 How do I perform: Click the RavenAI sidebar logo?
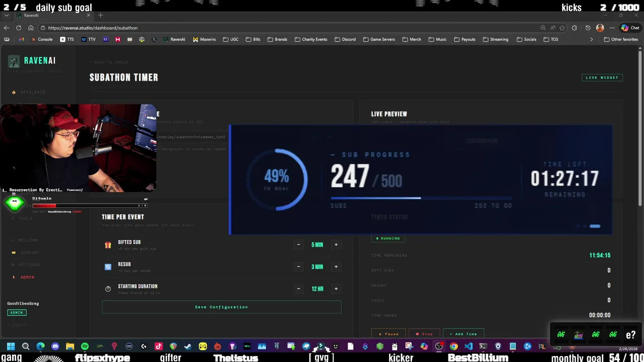[x=32, y=61]
